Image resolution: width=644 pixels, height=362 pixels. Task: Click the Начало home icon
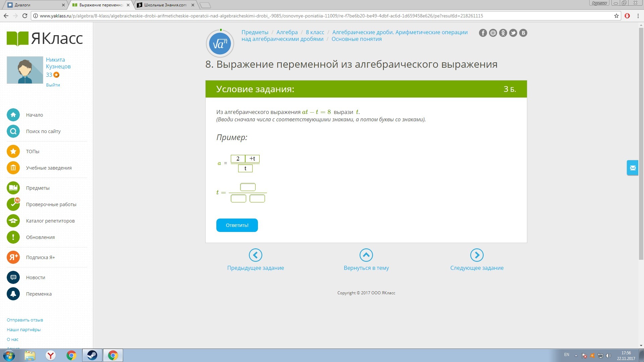click(x=13, y=115)
